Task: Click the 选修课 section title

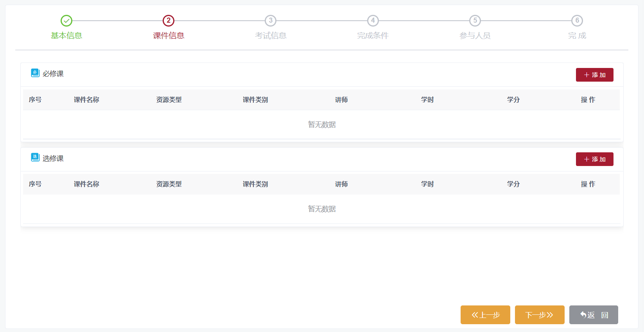Action: coord(53,158)
